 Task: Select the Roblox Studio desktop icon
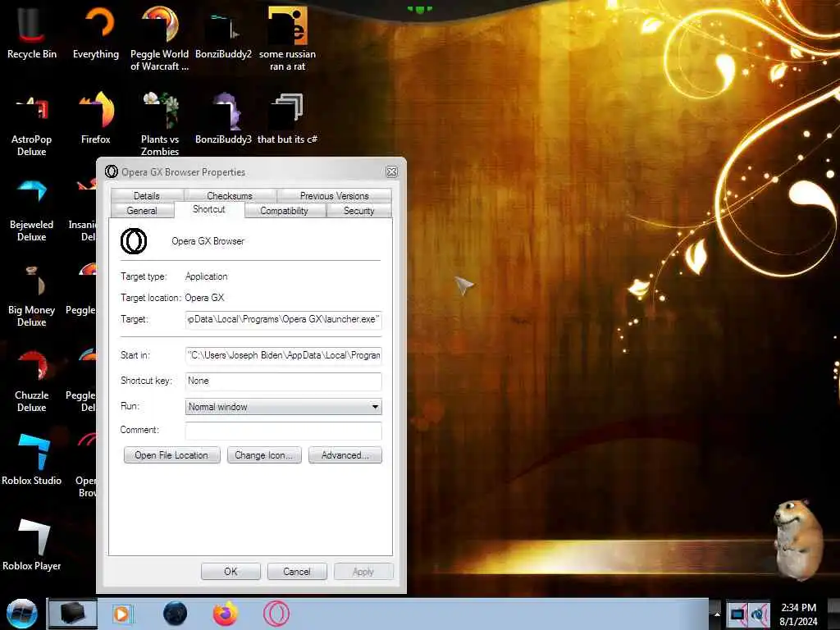click(x=32, y=459)
